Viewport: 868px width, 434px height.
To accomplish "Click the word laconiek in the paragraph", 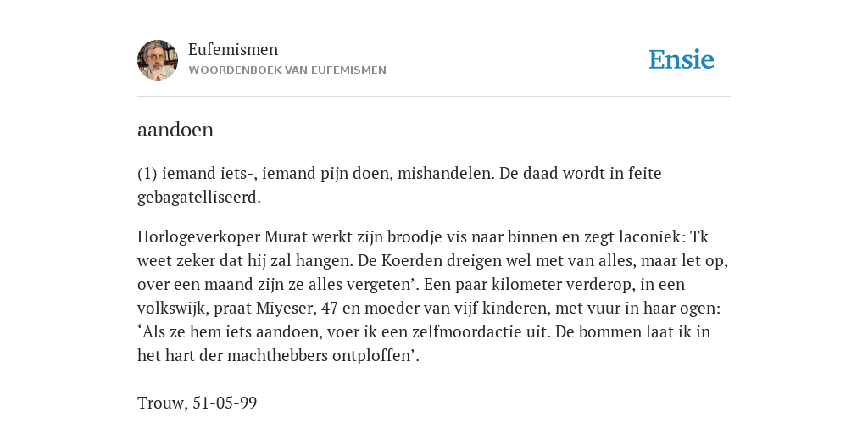I will coord(654,237).
